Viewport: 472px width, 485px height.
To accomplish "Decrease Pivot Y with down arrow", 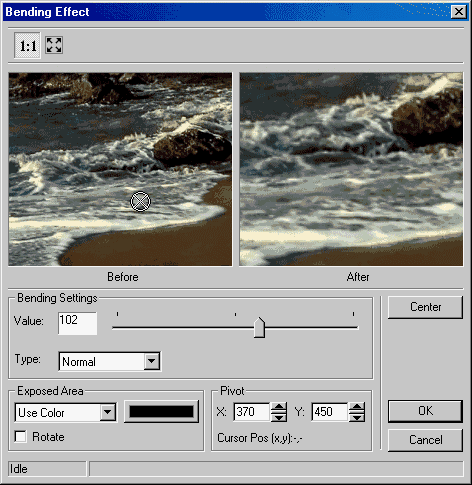I will [357, 417].
